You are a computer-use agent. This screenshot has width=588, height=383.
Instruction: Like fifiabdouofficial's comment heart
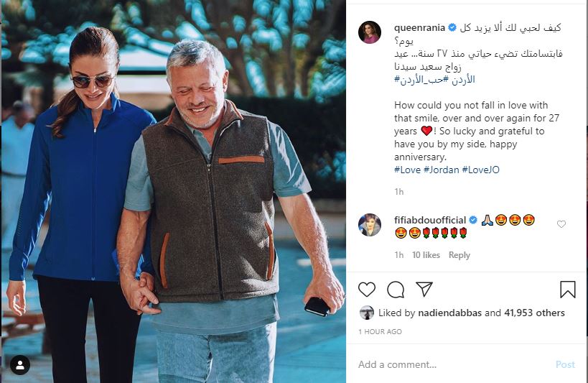561,224
